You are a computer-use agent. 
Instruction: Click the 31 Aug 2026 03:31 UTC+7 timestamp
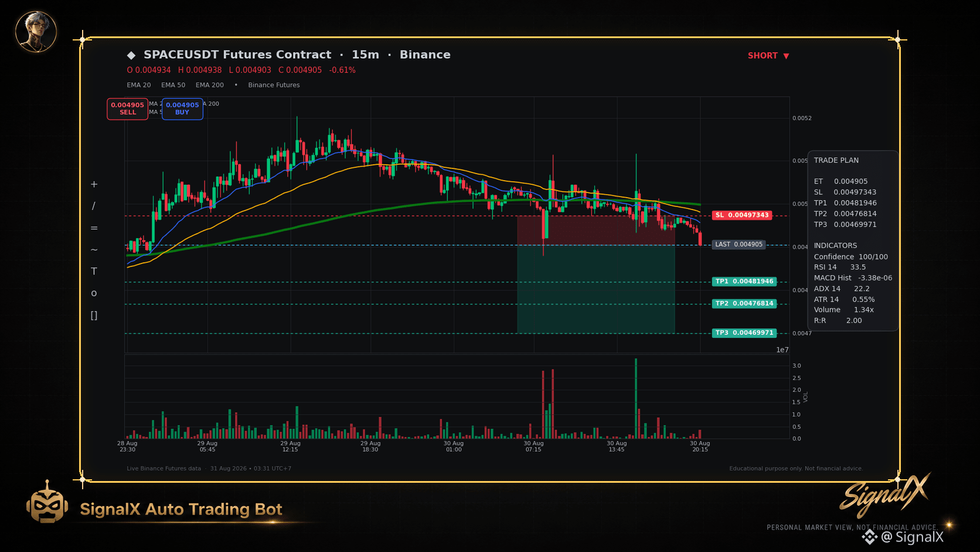(251, 469)
